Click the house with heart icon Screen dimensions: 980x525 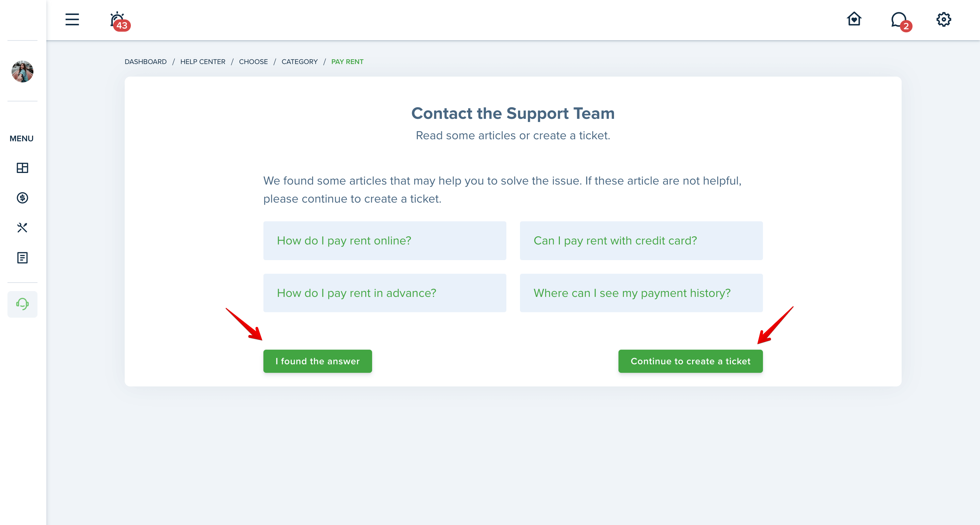click(854, 19)
